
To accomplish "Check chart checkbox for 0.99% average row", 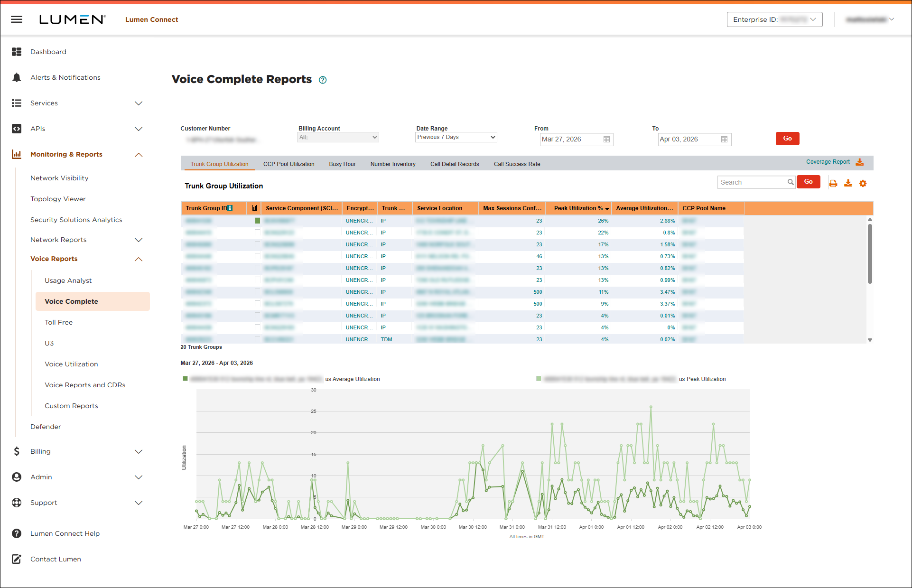I will coord(257,280).
